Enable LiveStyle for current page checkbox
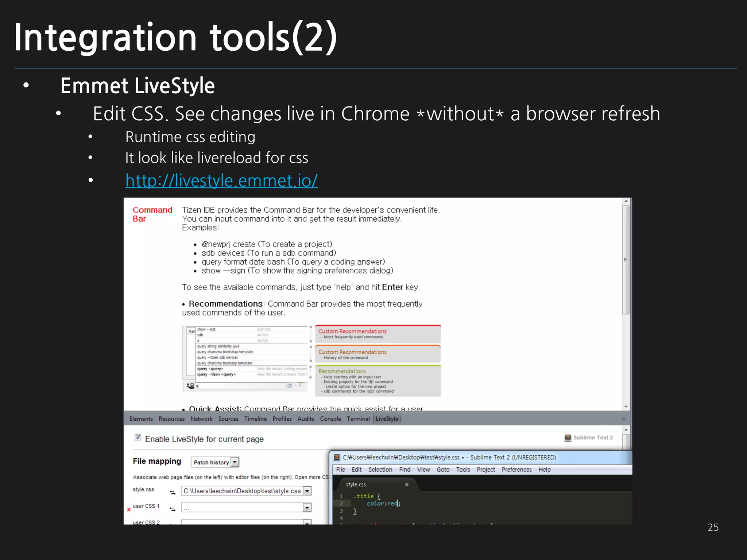Image resolution: width=747 pixels, height=560 pixels. [138, 437]
